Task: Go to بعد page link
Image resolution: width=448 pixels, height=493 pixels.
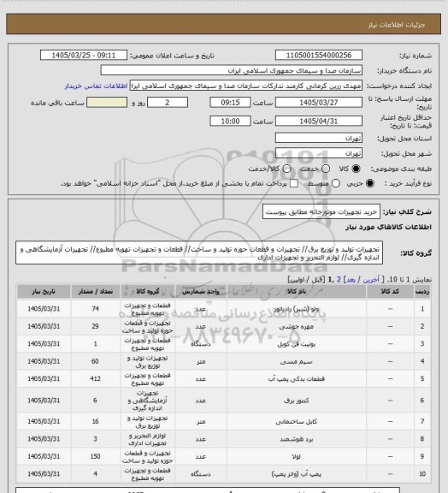Action: coord(351,280)
